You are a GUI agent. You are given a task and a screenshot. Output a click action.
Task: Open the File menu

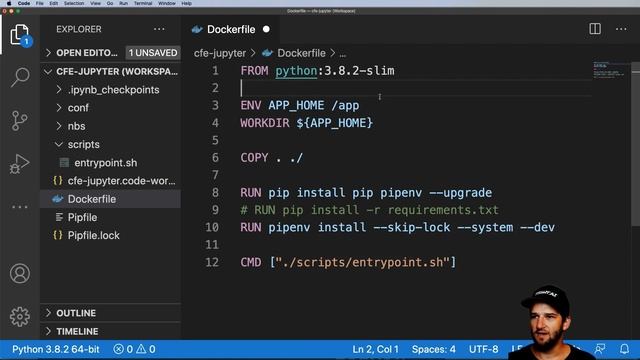click(x=40, y=3)
